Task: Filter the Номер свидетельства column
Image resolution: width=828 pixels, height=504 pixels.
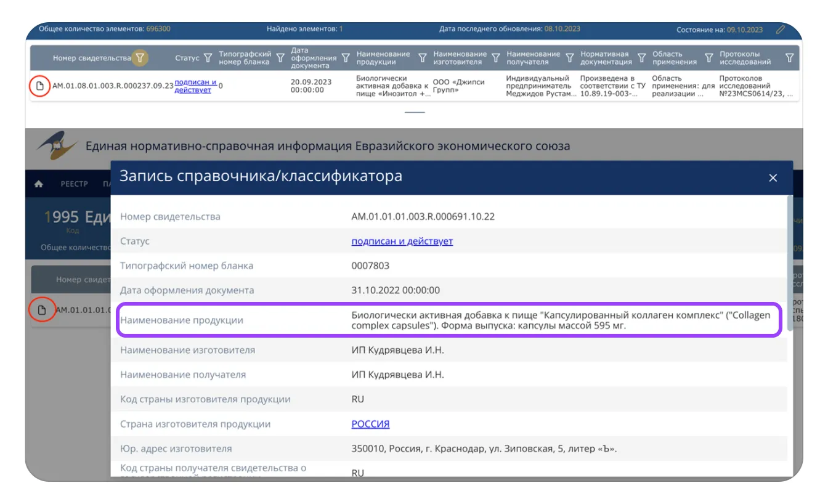Action: (x=140, y=58)
